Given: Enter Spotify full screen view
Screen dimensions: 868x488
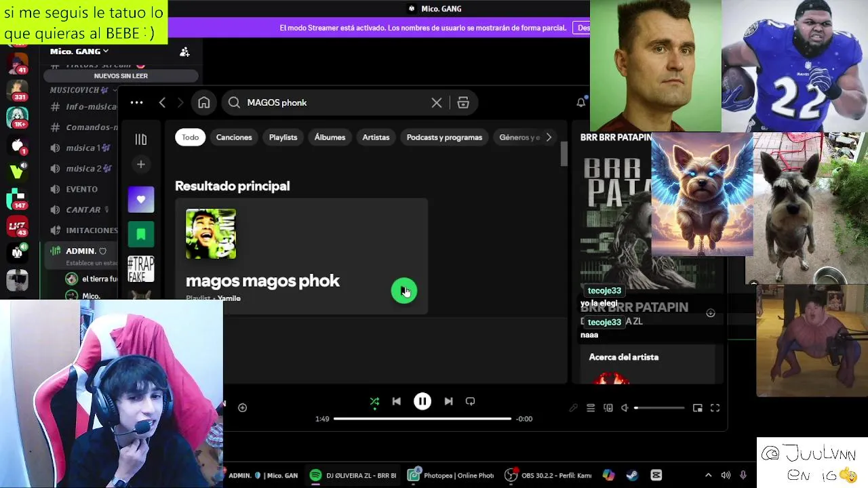Looking at the screenshot, I should (x=715, y=407).
